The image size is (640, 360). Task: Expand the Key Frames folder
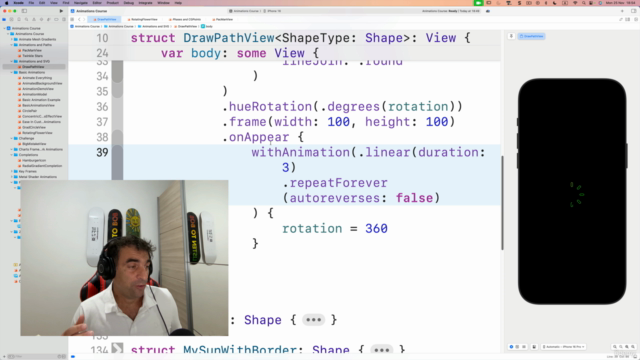11,171
